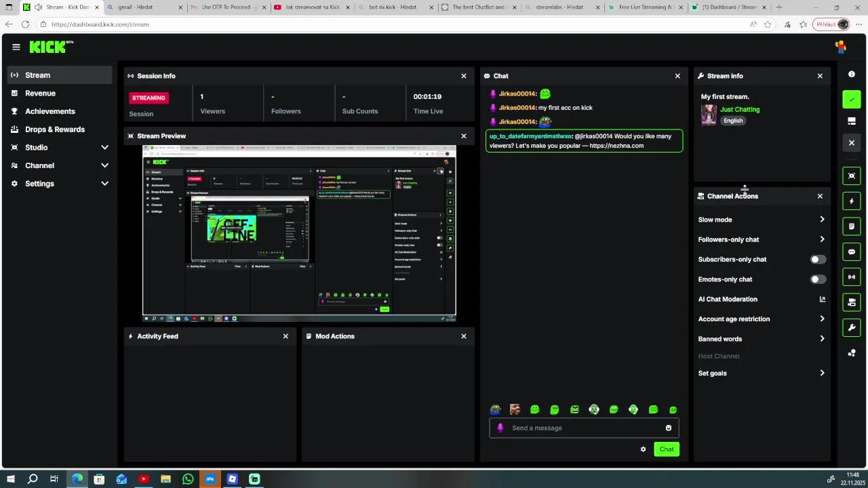The height and width of the screenshot is (488, 868).
Task: Click the Send a message input field
Action: point(583,428)
